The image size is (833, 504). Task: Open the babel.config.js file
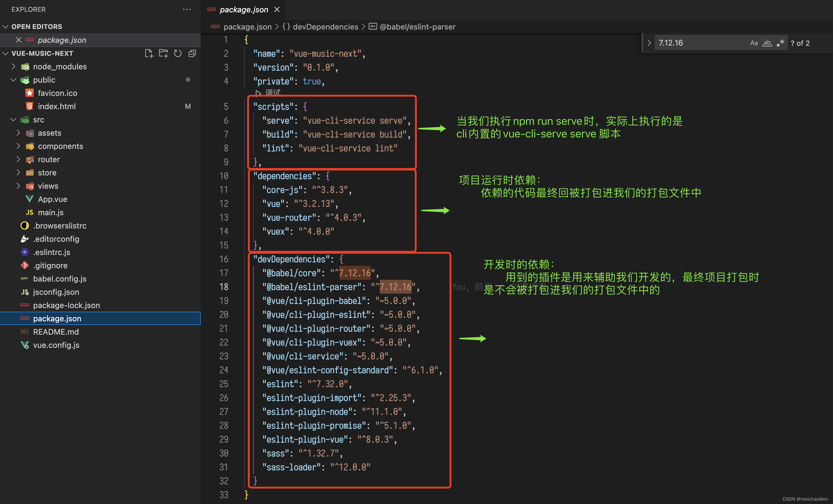(x=59, y=279)
